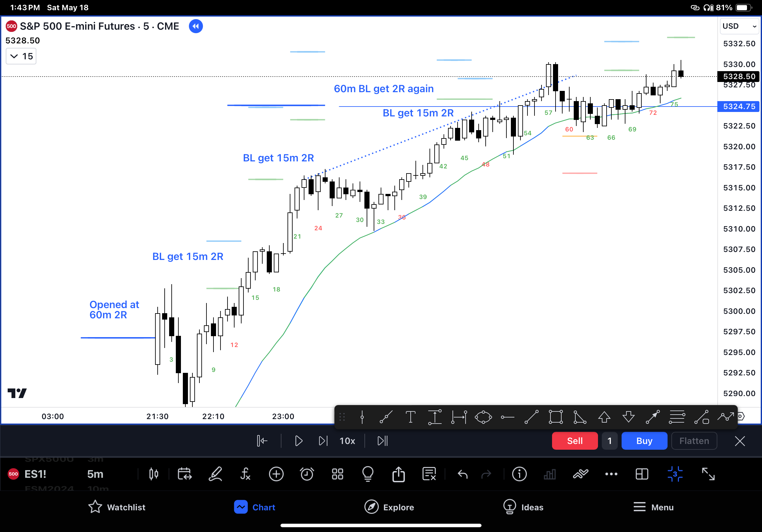Toggle bar replay mode
Image resolution: width=762 pixels, height=532 pixels.
click(x=185, y=474)
